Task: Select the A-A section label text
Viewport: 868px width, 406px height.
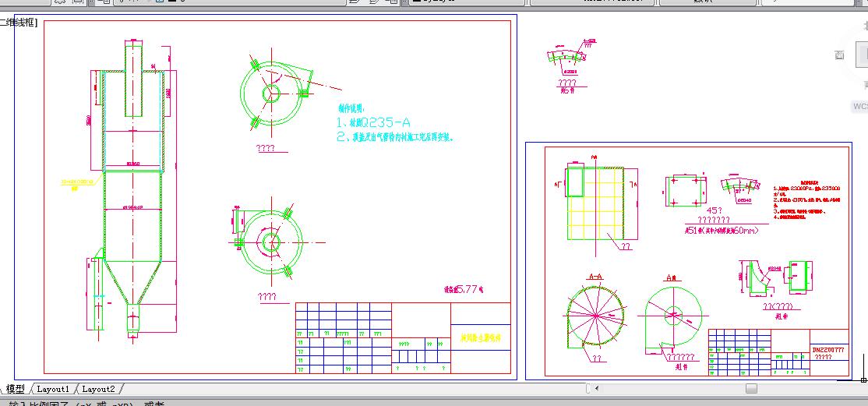Action: point(596,277)
